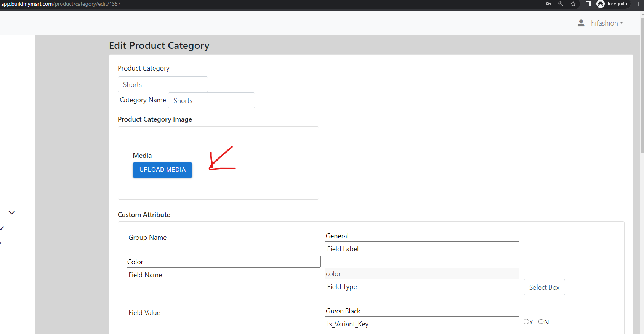Screen dimensions: 644x334
Task: Click the Incognito profile indicator
Action: pyautogui.click(x=612, y=4)
